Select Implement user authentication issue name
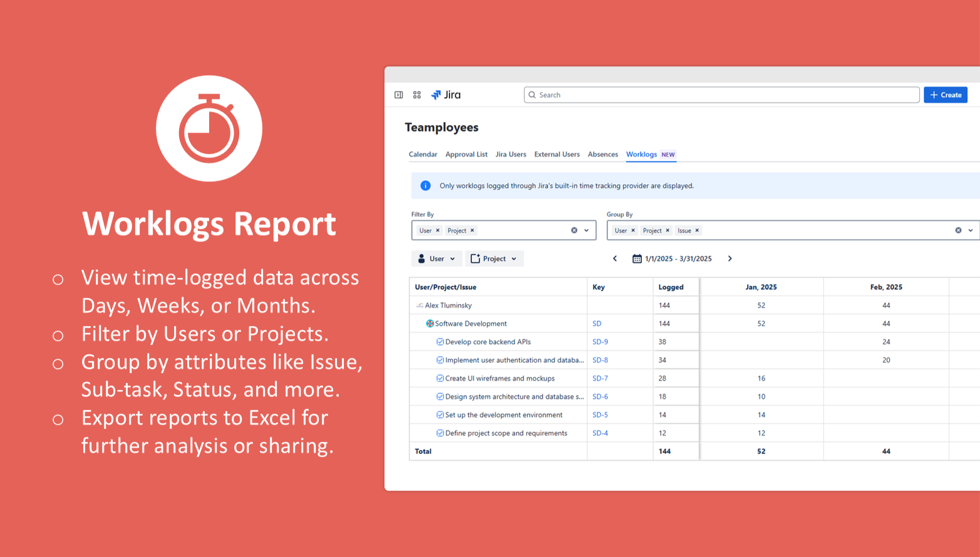Viewport: 980px width, 557px height. pyautogui.click(x=515, y=360)
